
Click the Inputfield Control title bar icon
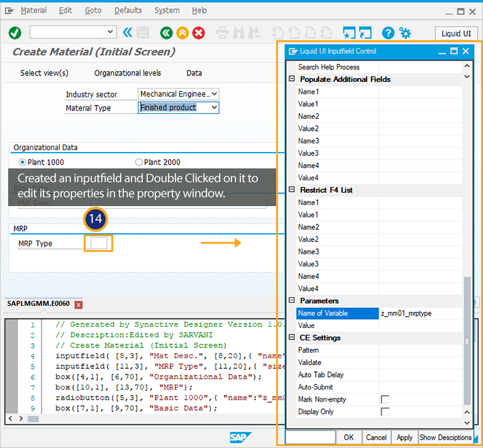point(293,52)
